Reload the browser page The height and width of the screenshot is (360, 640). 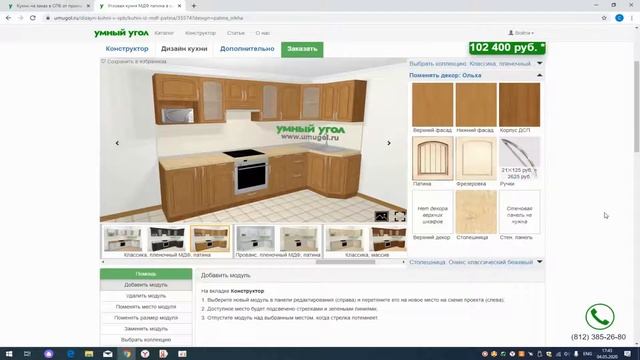coord(33,18)
